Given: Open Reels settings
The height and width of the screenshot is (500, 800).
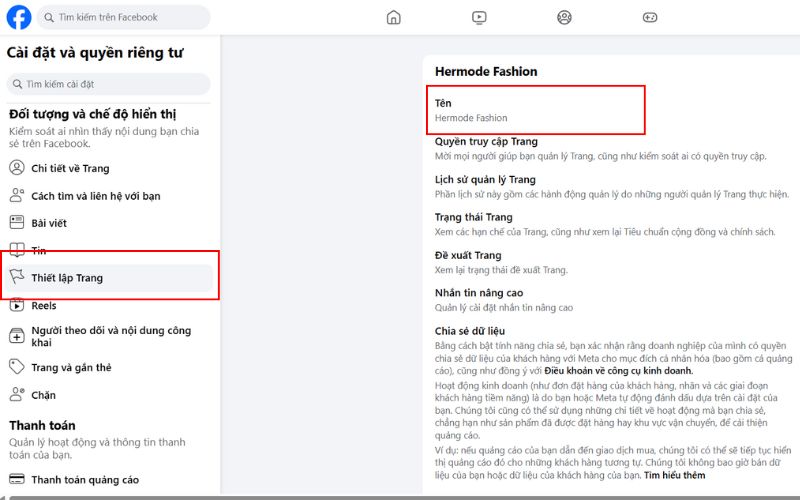Looking at the screenshot, I should [110, 306].
